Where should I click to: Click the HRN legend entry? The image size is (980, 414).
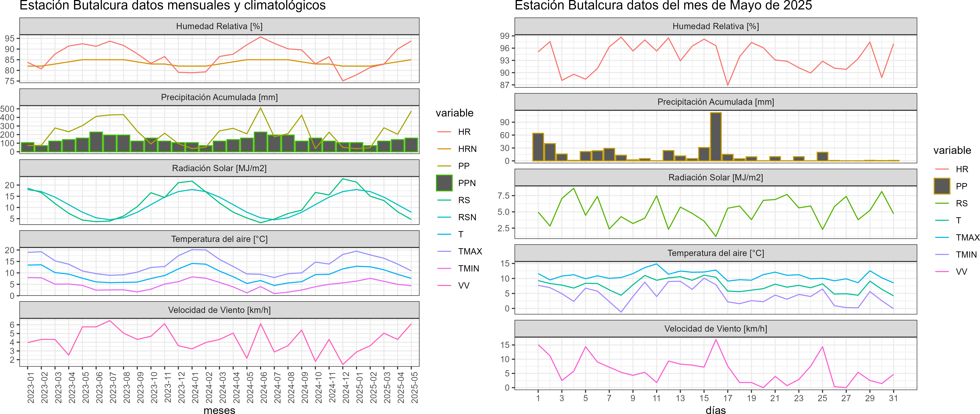tap(456, 149)
